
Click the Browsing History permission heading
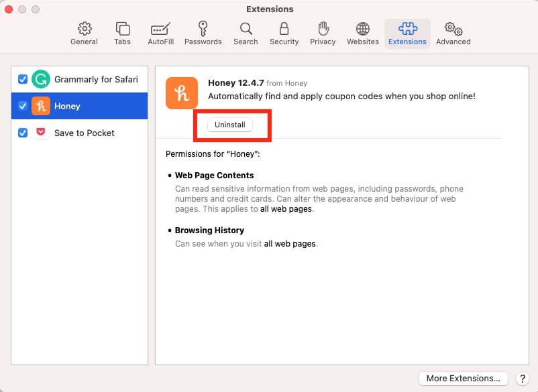210,231
